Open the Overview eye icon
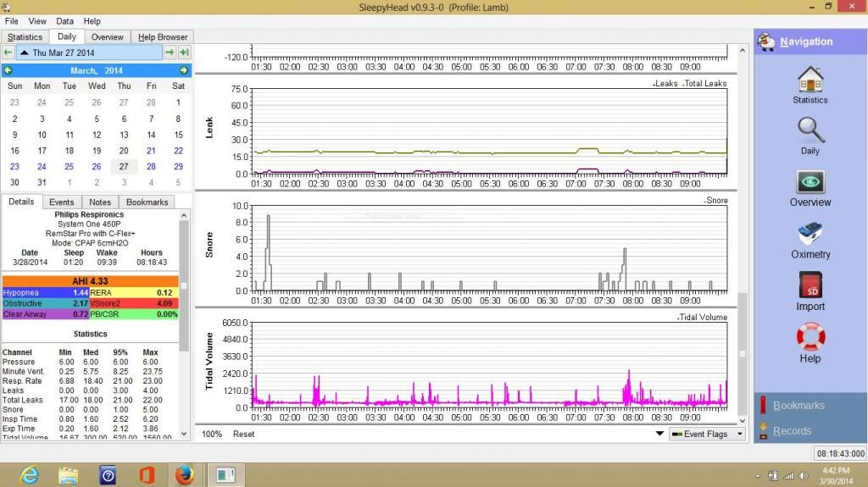The width and height of the screenshot is (868, 487). [810, 181]
